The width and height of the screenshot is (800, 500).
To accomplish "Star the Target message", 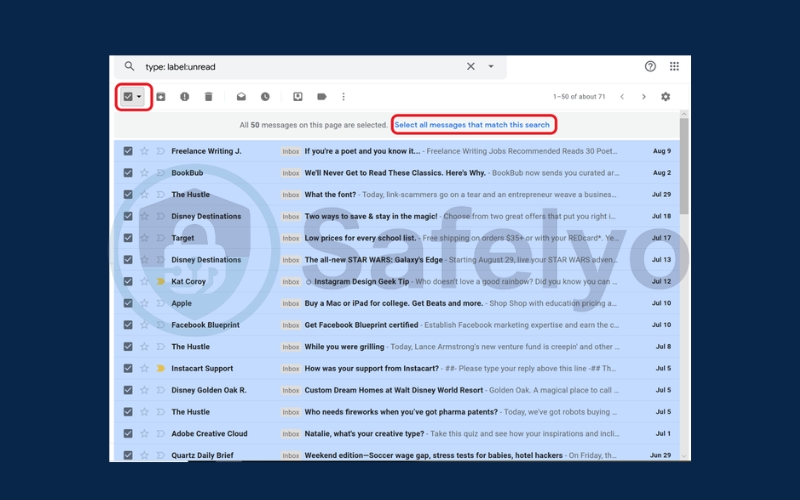I will [144, 238].
